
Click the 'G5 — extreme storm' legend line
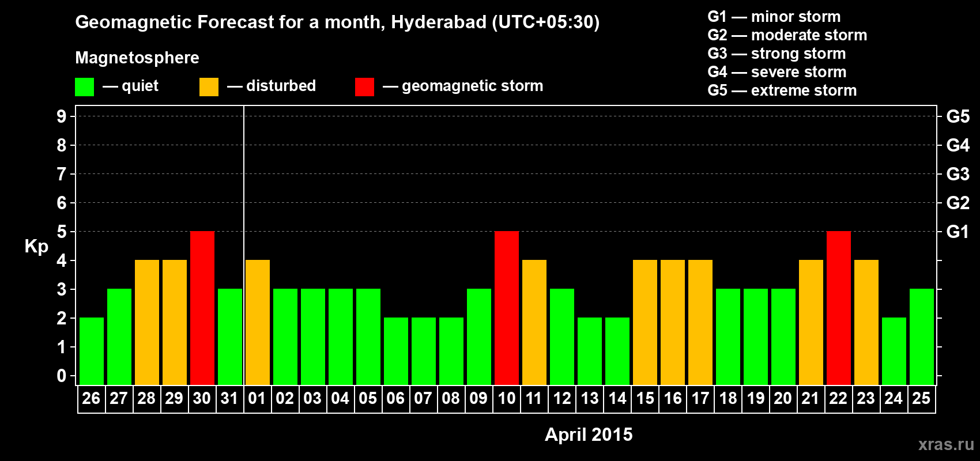(782, 90)
